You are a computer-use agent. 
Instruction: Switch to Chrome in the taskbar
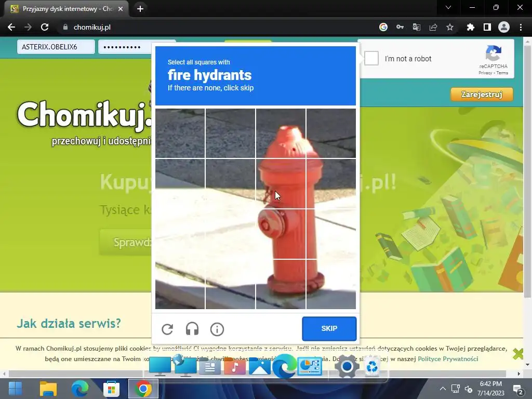[x=143, y=389]
